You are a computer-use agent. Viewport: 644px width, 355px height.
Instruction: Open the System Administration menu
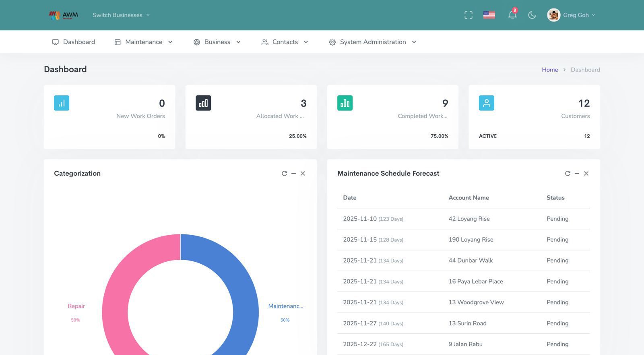(372, 42)
